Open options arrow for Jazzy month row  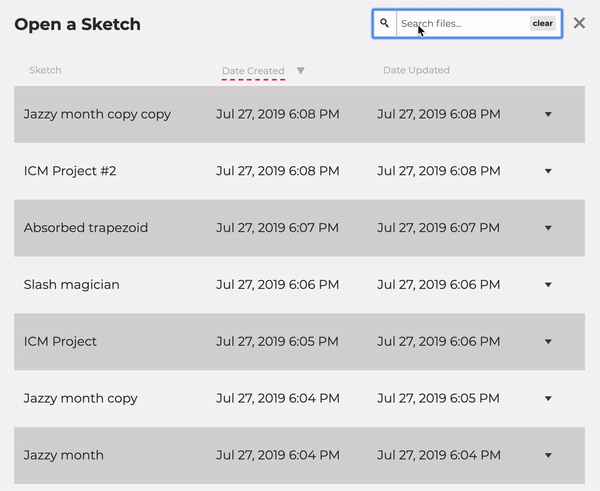pyautogui.click(x=548, y=455)
